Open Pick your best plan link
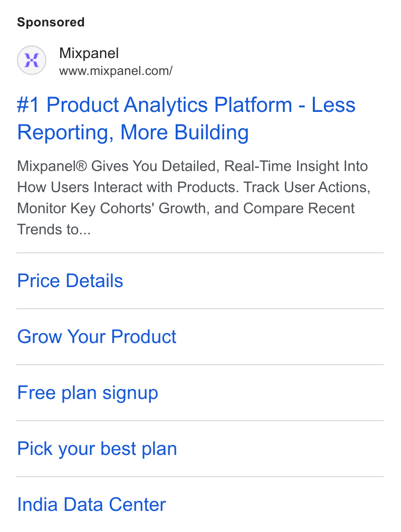 point(97,449)
